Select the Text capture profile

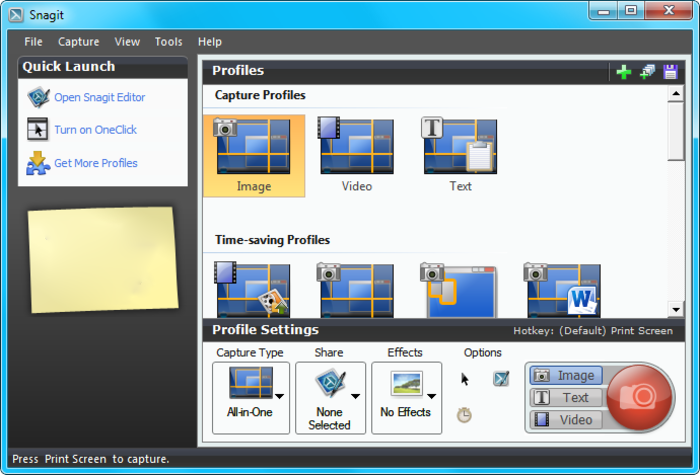click(460, 155)
